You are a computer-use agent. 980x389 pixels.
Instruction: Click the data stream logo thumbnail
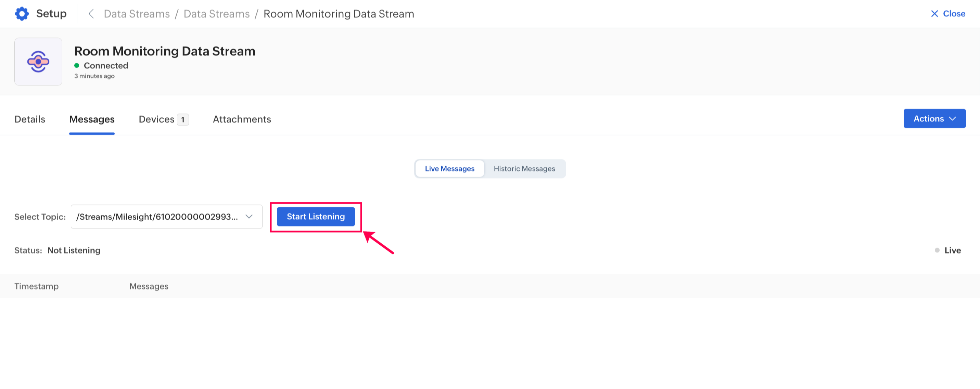[x=38, y=62]
